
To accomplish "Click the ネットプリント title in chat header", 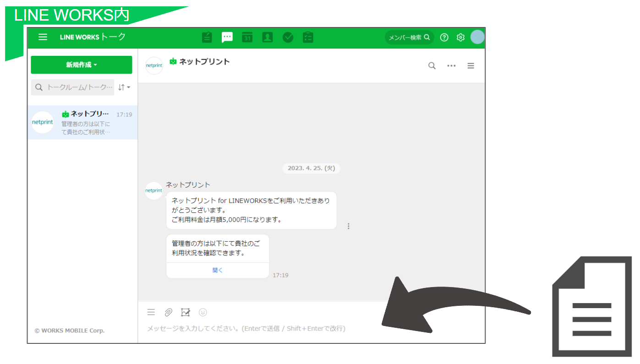I will tap(204, 61).
